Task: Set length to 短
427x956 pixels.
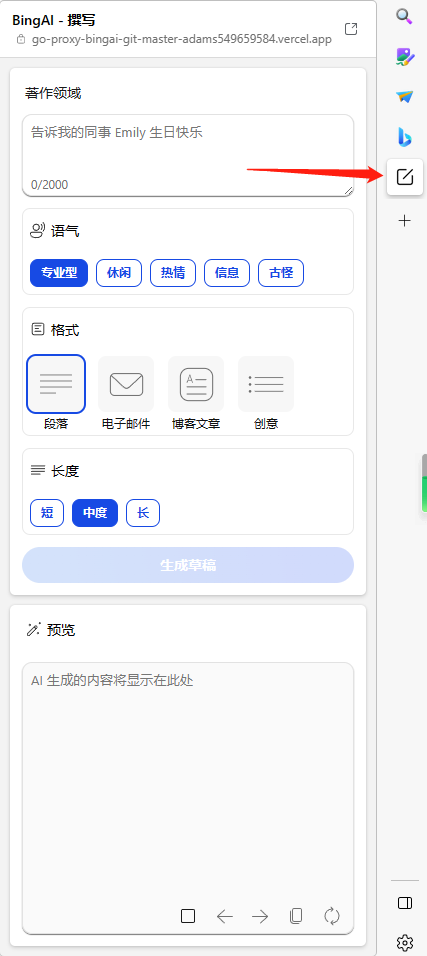Action: [47, 513]
